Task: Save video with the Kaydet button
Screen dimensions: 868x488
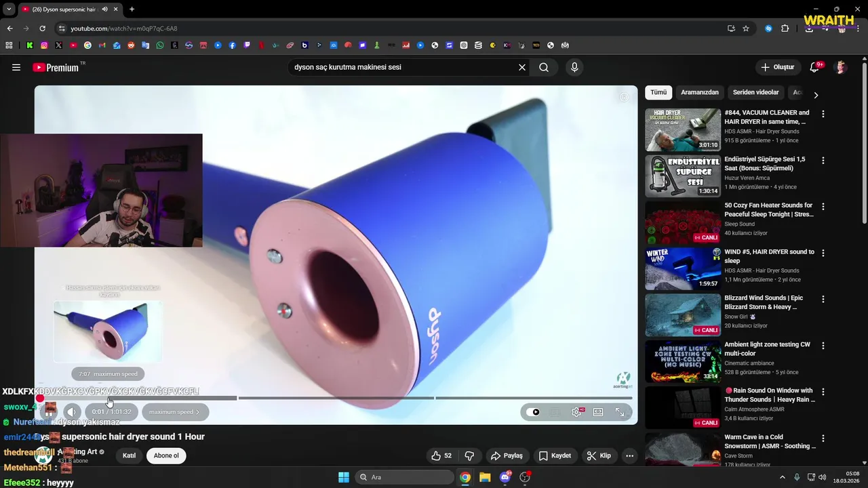Action: pyautogui.click(x=555, y=455)
